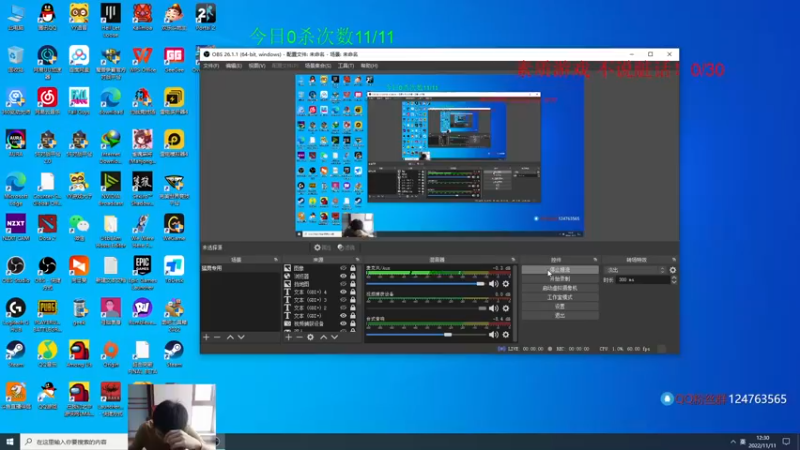Pop out the scene transitions dock
The height and width of the screenshot is (450, 800).
674,260
